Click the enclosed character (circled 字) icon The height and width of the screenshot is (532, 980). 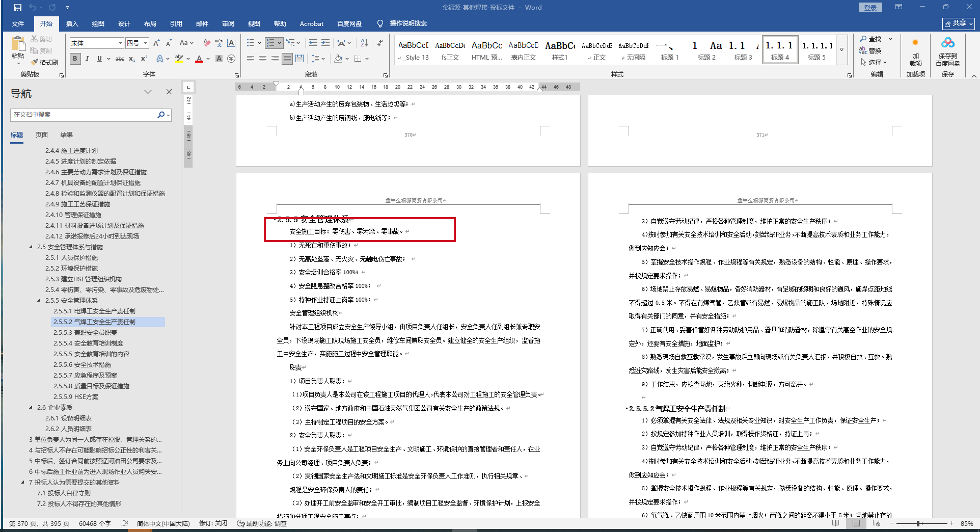231,59
